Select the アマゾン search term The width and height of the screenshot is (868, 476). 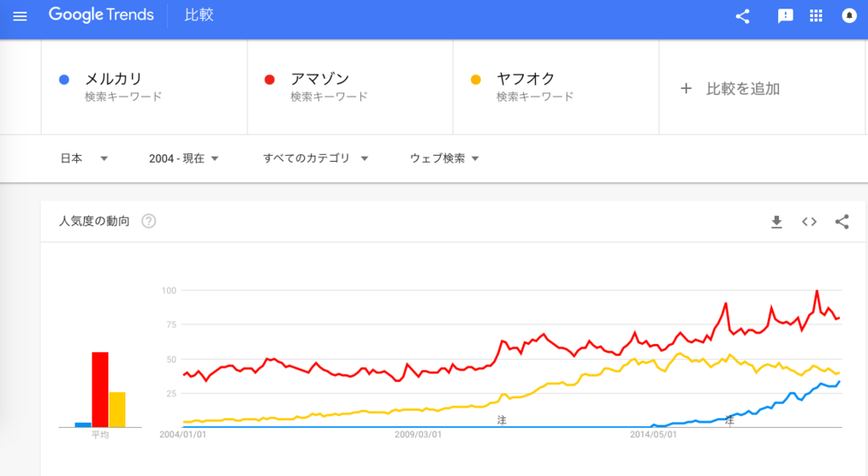point(320,79)
